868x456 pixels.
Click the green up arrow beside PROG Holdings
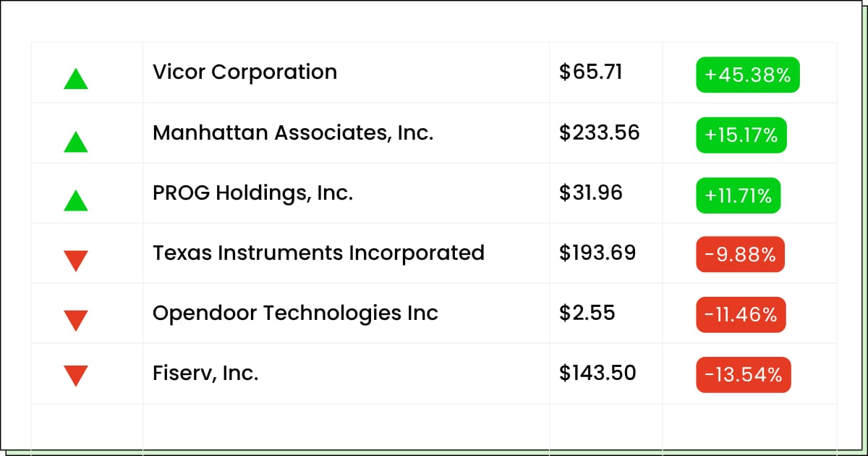pos(76,200)
